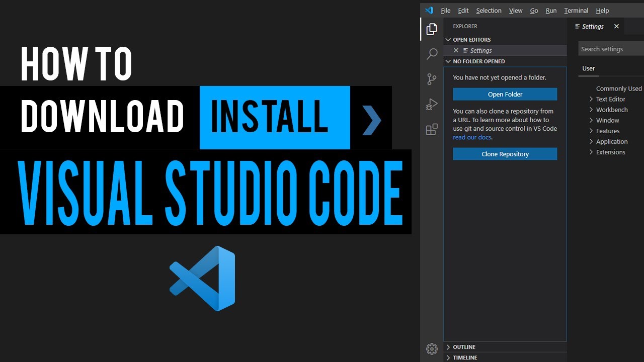Screen dimensions: 644x362
Task: Open the File menu
Action: [x=446, y=11]
